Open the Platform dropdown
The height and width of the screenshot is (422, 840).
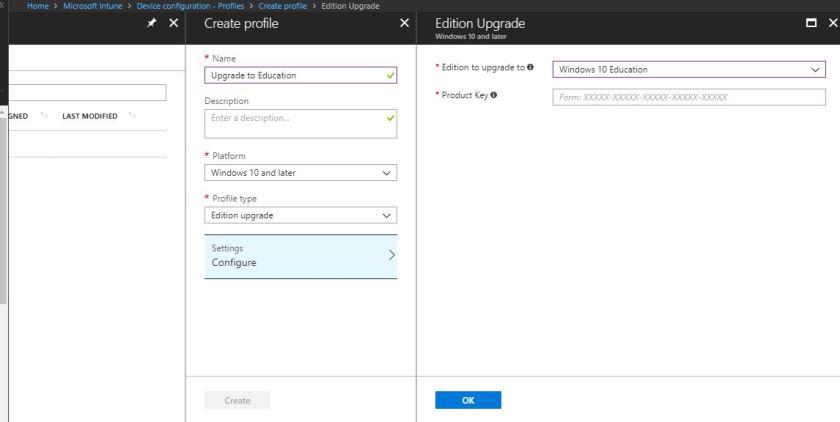coord(300,173)
